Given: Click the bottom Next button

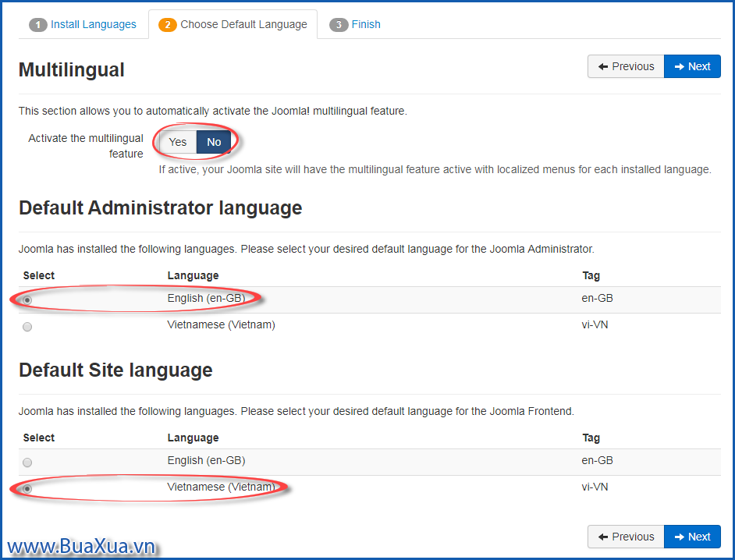Looking at the screenshot, I should [692, 537].
